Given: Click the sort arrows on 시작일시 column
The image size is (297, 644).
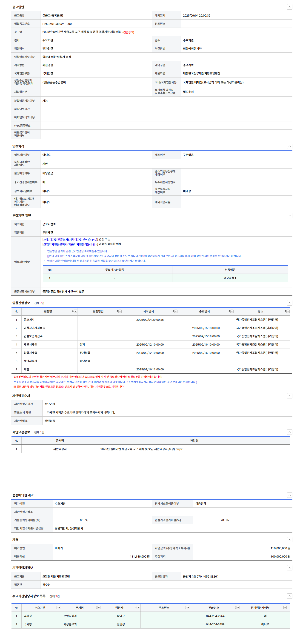Looking at the screenshot, I should tap(173, 311).
